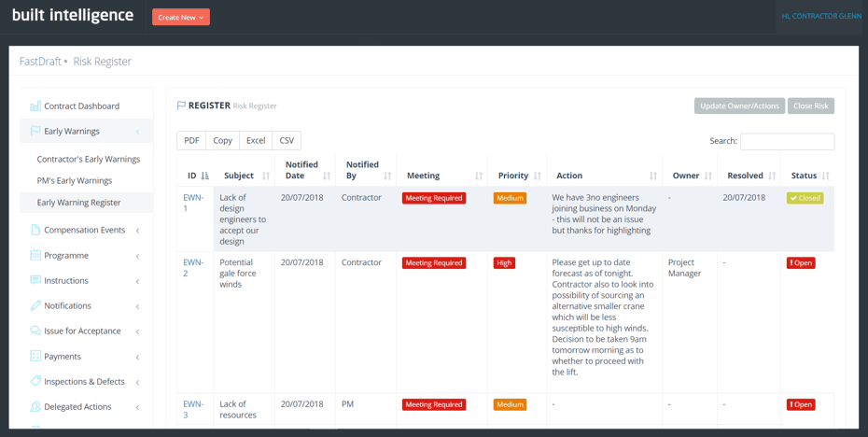The width and height of the screenshot is (868, 437).
Task: Select PM's Early Warnings menu item
Action: 75,181
